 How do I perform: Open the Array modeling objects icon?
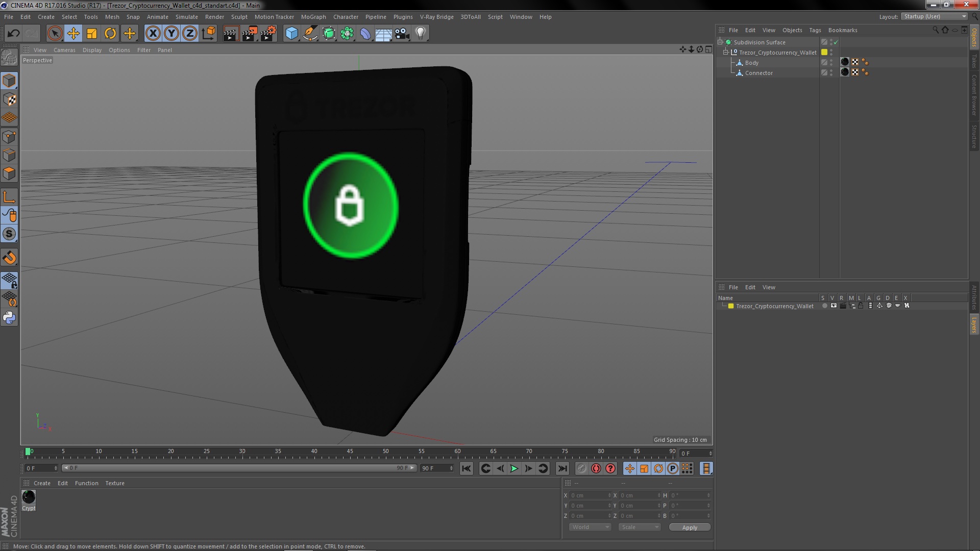coord(347,34)
